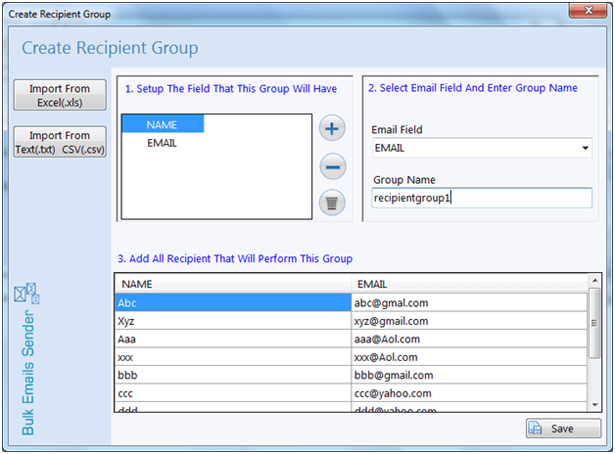
Task: Select the abc@gmal.com cell
Action: point(469,303)
